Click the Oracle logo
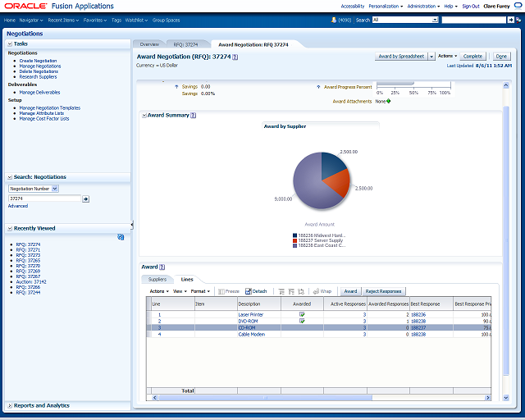 pos(25,6)
